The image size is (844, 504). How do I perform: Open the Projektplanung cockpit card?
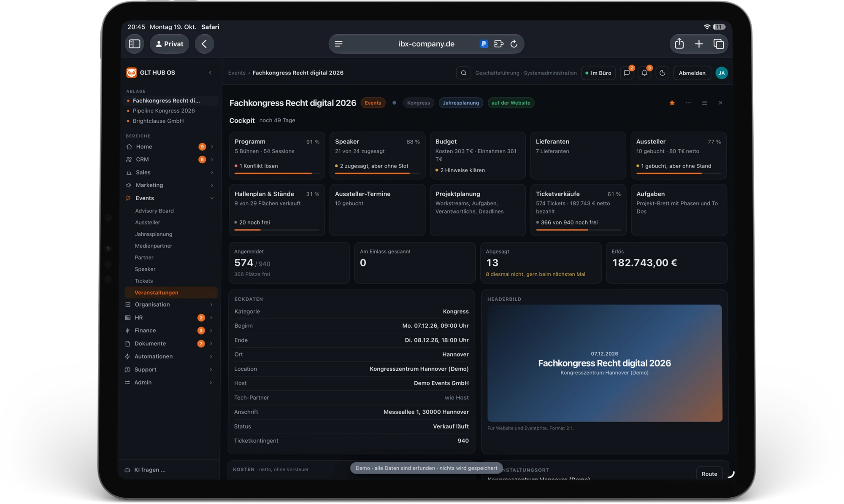coord(478,210)
